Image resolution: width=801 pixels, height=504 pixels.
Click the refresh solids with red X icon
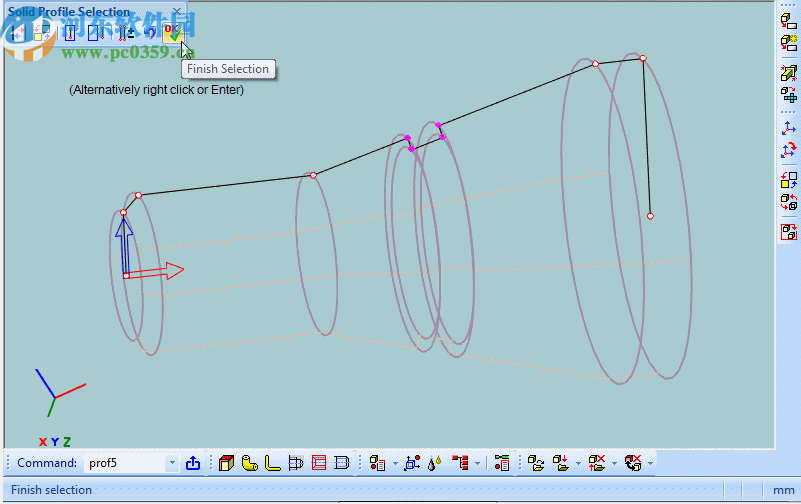tap(633, 463)
